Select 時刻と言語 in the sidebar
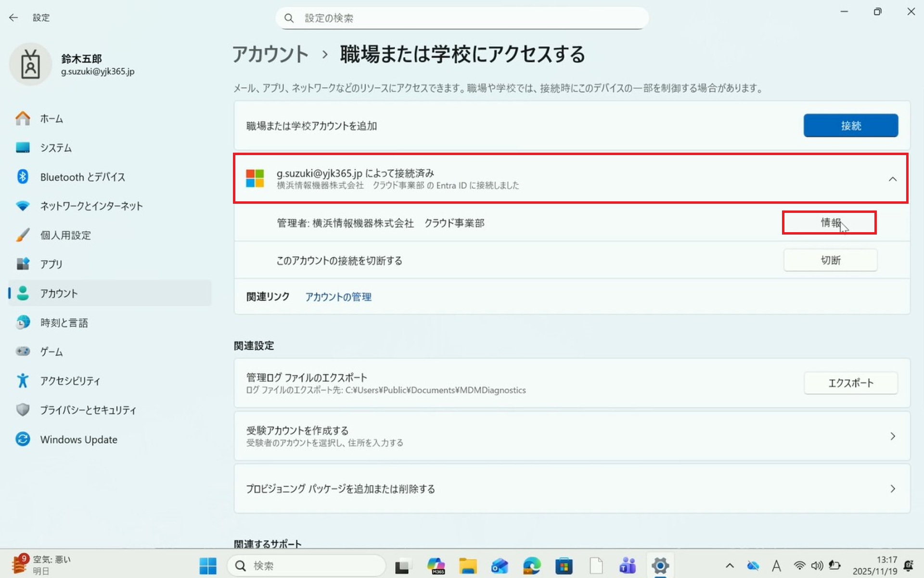This screenshot has height=578, width=924. point(64,323)
